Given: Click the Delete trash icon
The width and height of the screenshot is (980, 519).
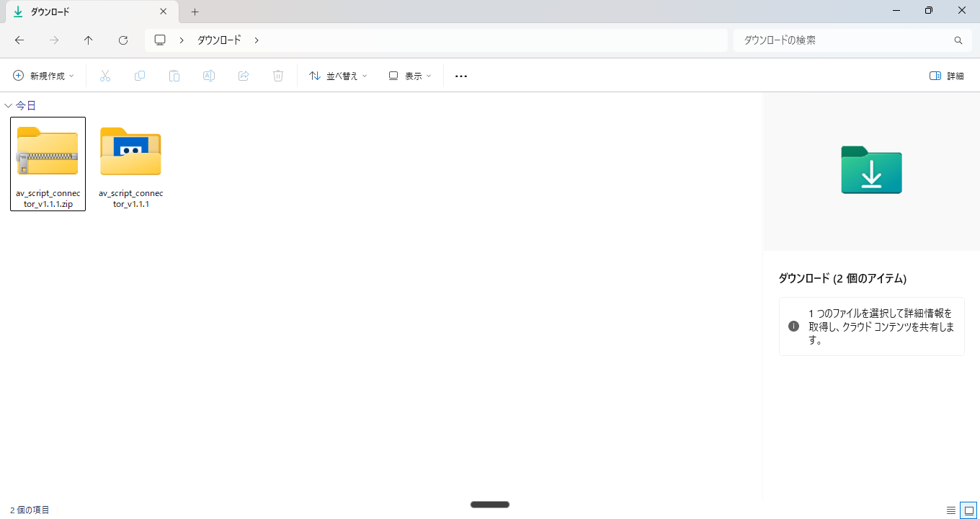Looking at the screenshot, I should click(x=278, y=76).
